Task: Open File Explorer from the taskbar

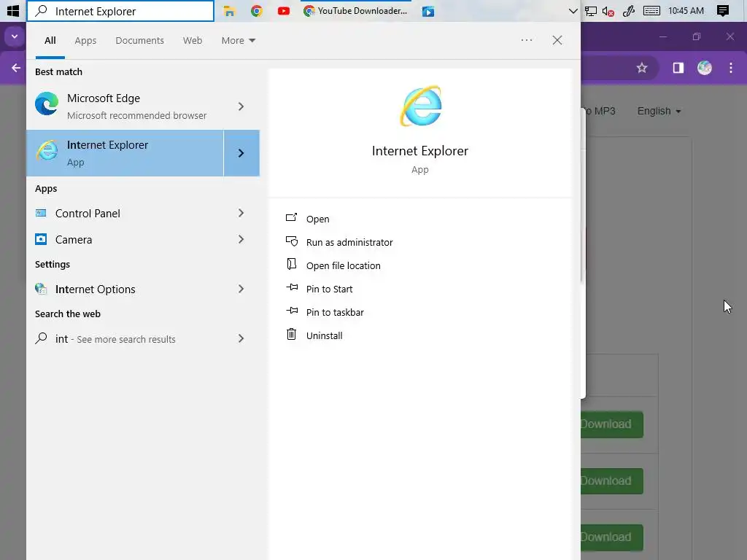Action: point(230,11)
